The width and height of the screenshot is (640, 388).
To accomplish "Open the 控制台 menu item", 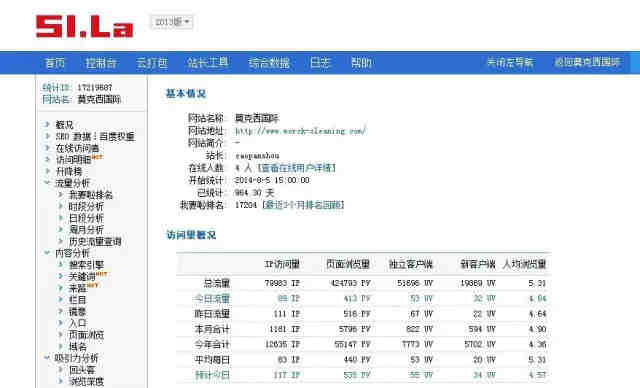I will 101,63.
